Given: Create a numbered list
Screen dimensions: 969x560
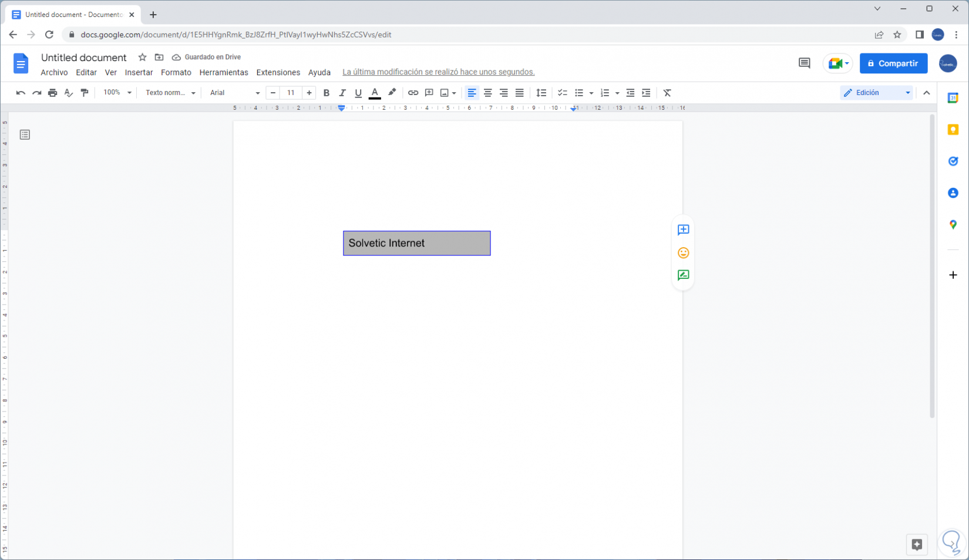Looking at the screenshot, I should pyautogui.click(x=605, y=93).
